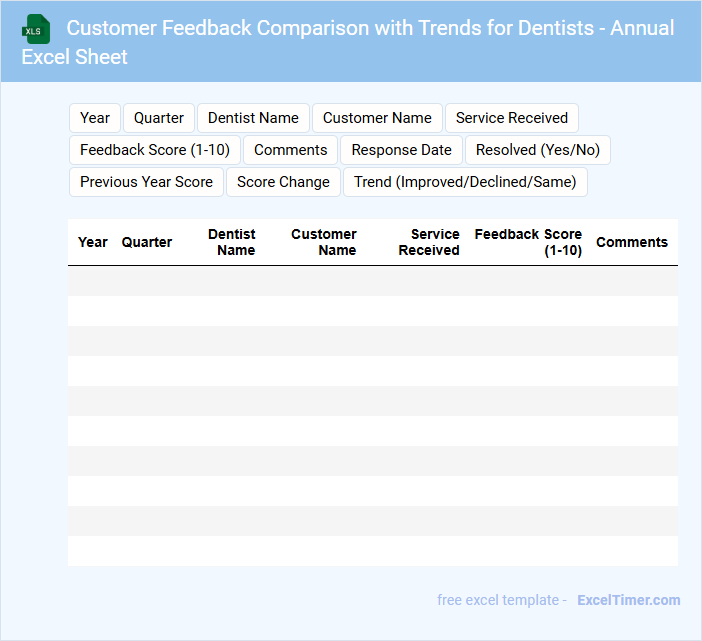702x641 pixels.
Task: Open the ExcelTimer.com link
Action: 628,600
